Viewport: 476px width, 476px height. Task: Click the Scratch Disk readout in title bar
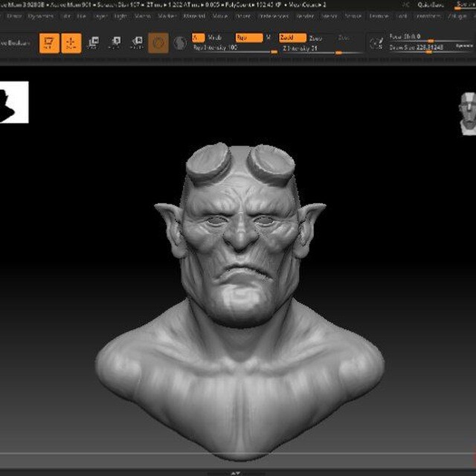[118, 4]
